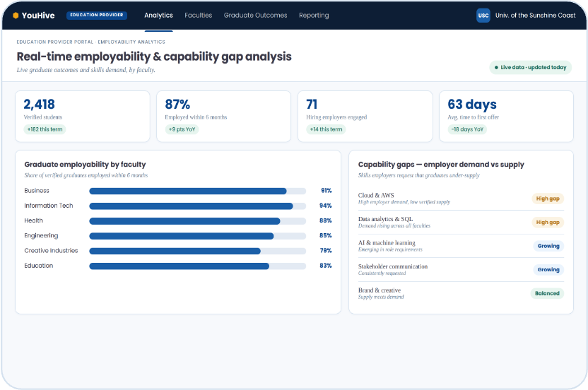
Task: Click the Education Provider badge
Action: coord(97,15)
